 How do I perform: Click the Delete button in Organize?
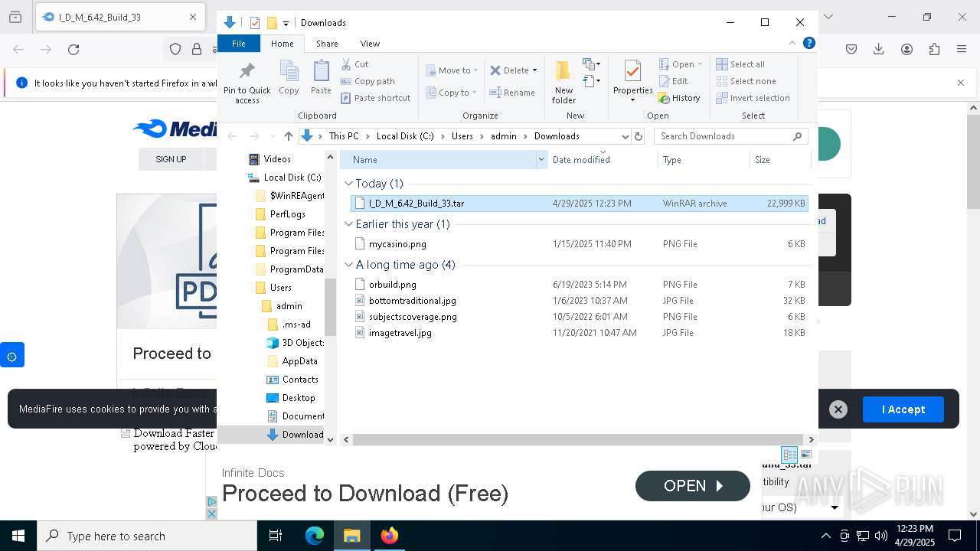pyautogui.click(x=509, y=70)
